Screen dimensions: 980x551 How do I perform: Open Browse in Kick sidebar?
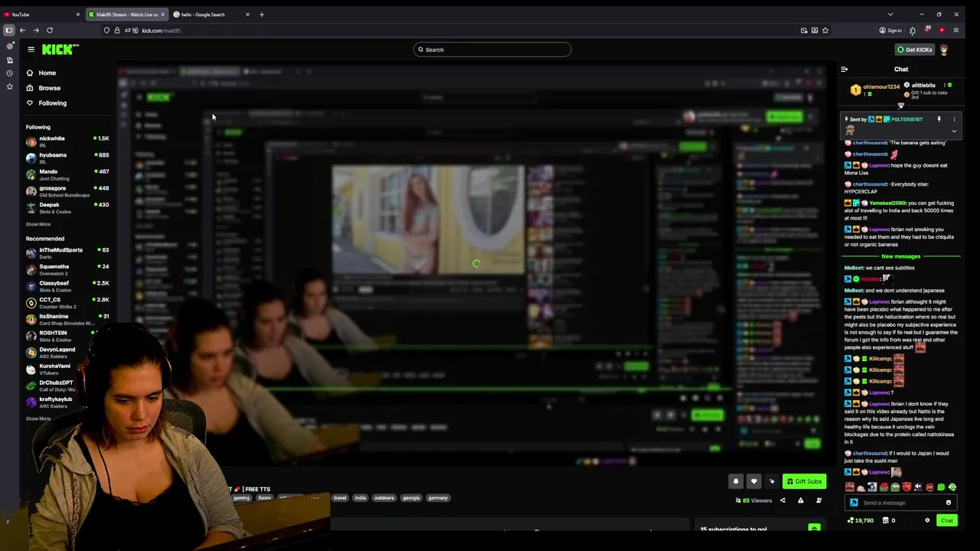click(x=43, y=88)
